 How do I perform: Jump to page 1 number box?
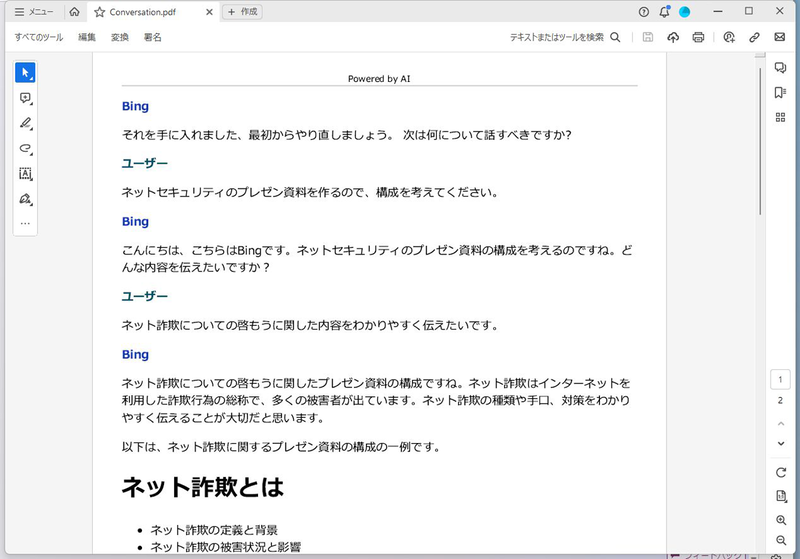click(x=780, y=379)
